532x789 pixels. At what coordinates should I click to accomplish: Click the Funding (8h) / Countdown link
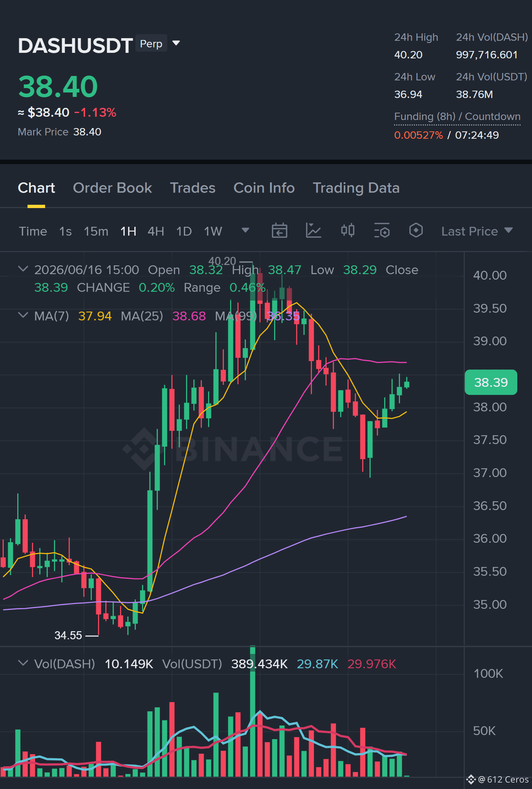[457, 117]
